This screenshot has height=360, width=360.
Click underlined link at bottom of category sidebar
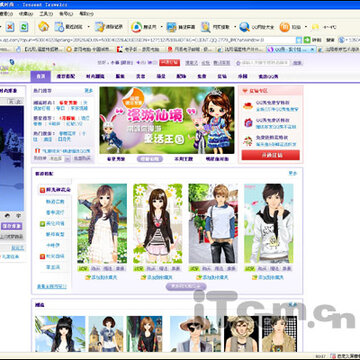coord(52,286)
